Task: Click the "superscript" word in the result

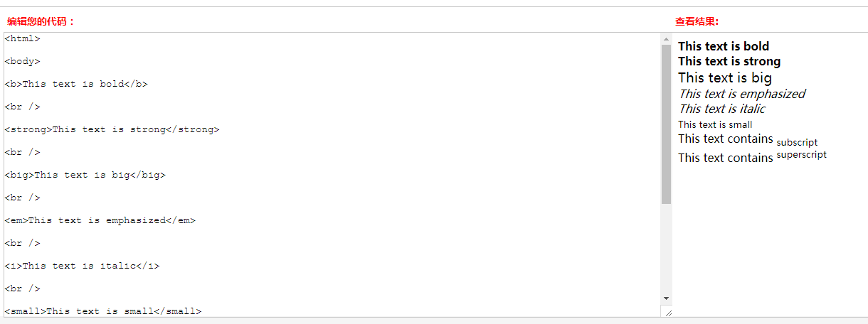Action: coord(802,154)
